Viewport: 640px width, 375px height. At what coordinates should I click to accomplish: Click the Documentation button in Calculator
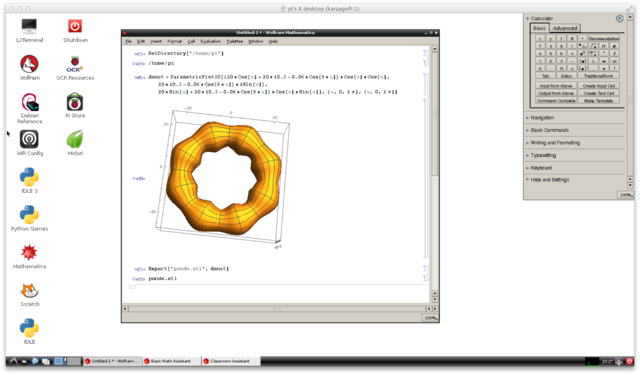tap(603, 38)
